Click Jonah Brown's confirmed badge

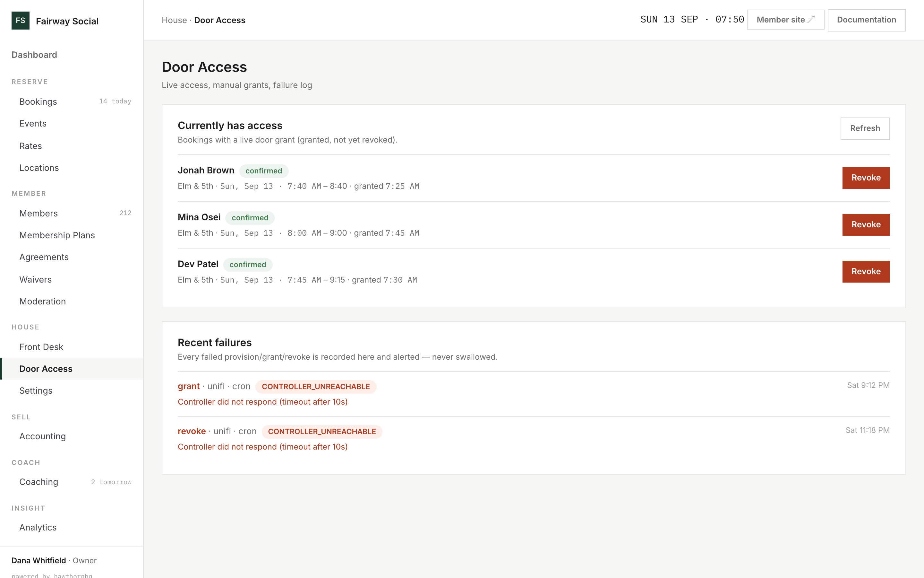point(263,171)
